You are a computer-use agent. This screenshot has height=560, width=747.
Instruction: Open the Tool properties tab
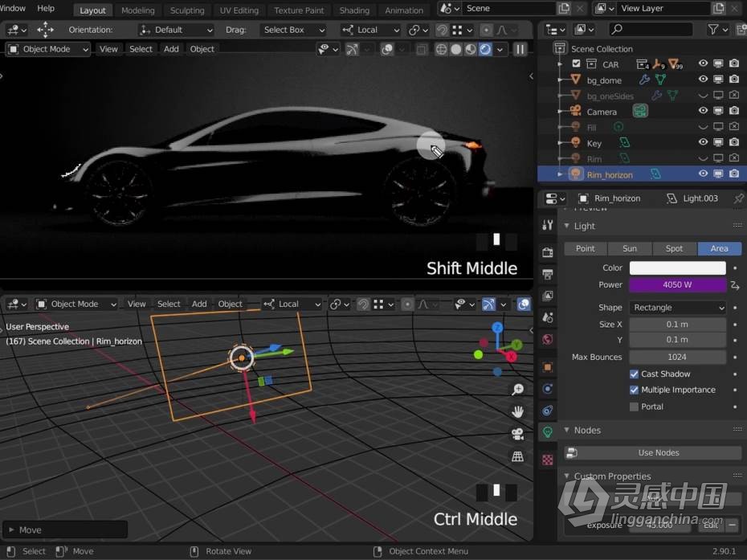click(548, 225)
